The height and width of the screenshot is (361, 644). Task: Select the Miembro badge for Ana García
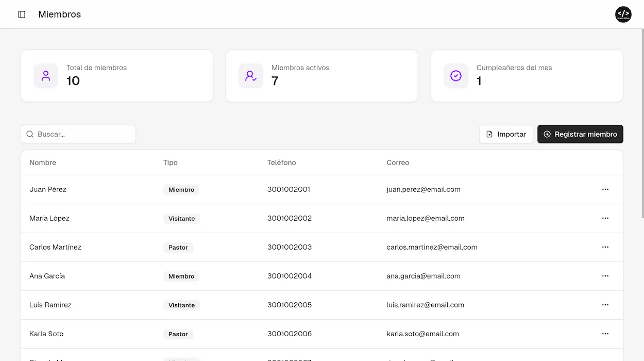(x=181, y=276)
